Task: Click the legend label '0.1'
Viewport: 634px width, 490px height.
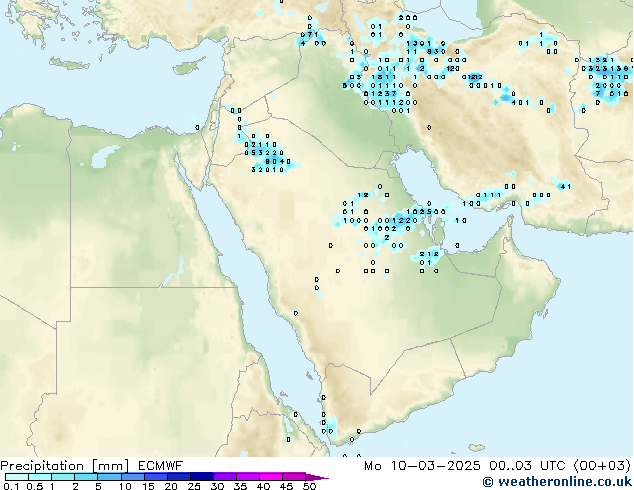Action: tap(11, 486)
